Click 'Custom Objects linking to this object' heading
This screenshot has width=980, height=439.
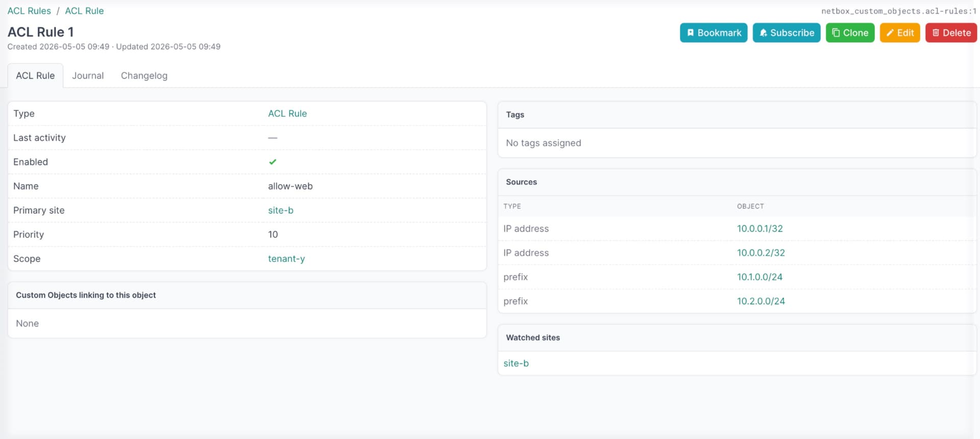tap(86, 295)
